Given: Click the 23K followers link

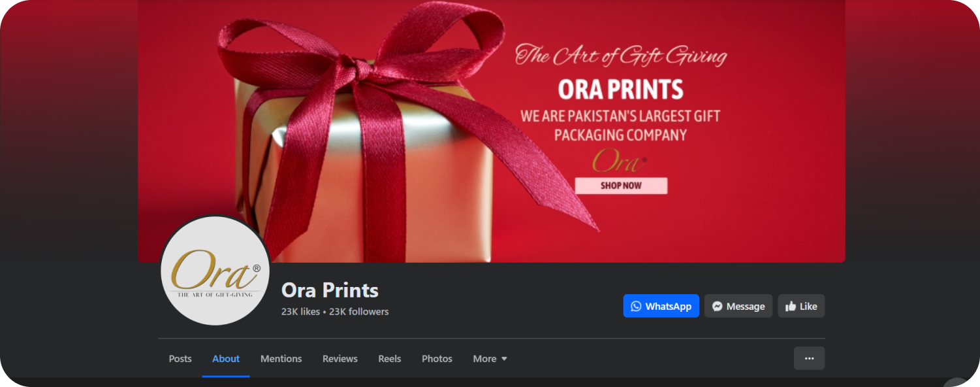Looking at the screenshot, I should (358, 312).
